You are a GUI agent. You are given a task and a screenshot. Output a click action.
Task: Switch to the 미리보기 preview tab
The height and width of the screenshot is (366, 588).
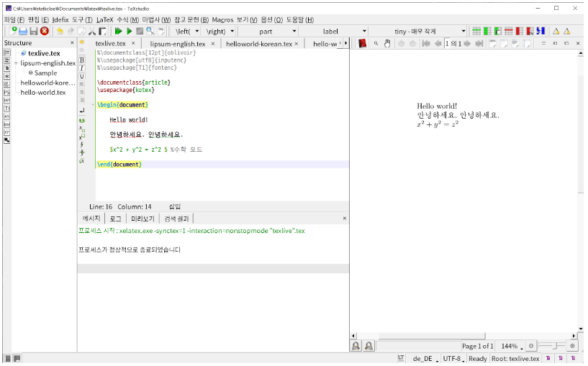pos(143,219)
